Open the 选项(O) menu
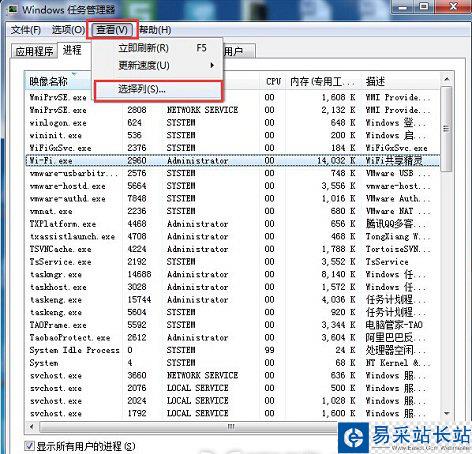472x454 pixels. tap(68, 30)
